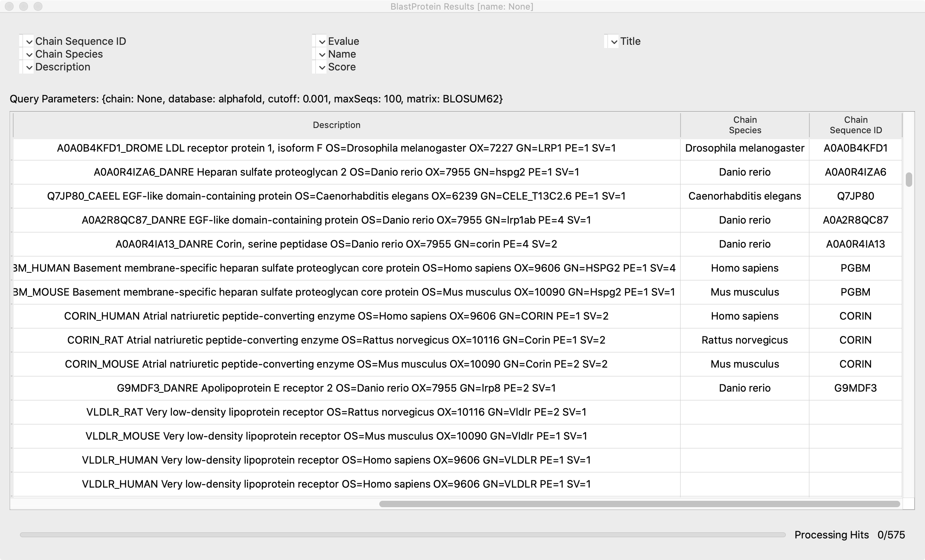Select the G9MDF3_DANRE Apolipoprotein E receptor row
This screenshot has height=560, width=925.
336,388
